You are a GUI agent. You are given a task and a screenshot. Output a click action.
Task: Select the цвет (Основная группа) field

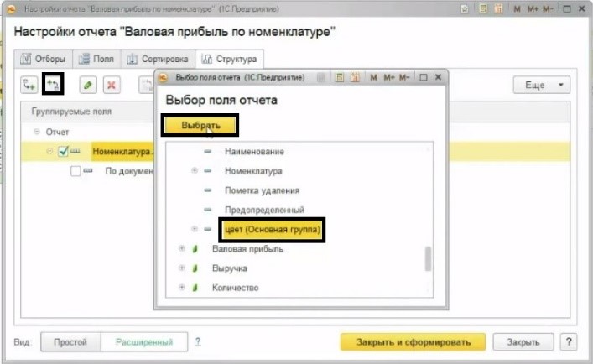[270, 229]
